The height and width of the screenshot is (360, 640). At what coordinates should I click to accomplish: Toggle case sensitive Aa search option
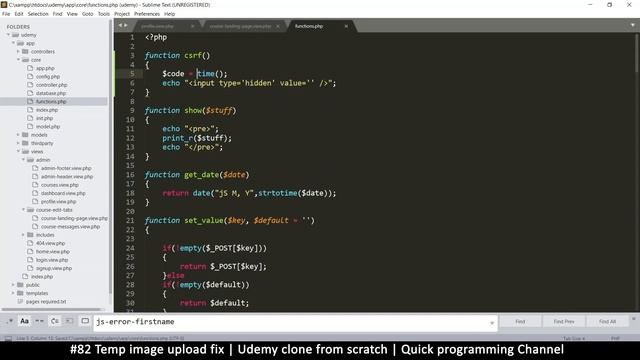coord(24,321)
